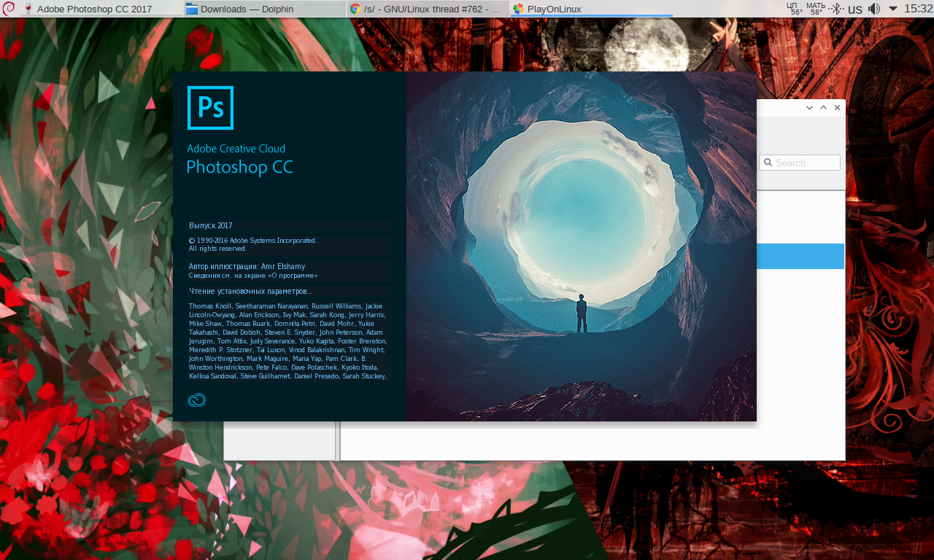Click 'Чтение установочных параметров...' status text
Image resolution: width=934 pixels, height=560 pixels.
[x=250, y=291]
